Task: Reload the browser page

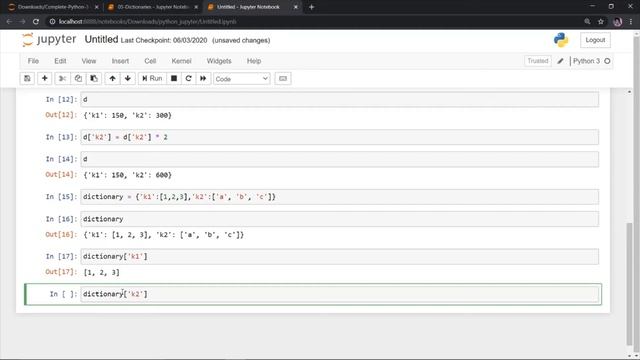Action: click(36, 22)
